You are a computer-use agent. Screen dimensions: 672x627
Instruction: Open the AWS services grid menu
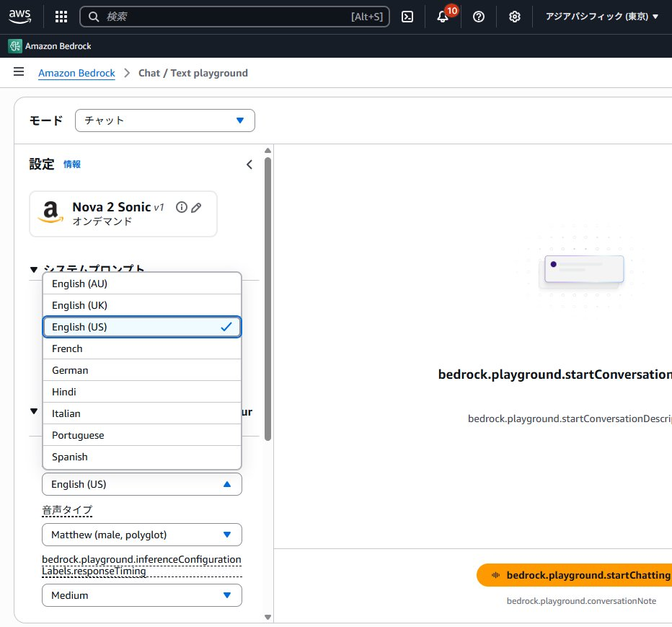(x=61, y=17)
